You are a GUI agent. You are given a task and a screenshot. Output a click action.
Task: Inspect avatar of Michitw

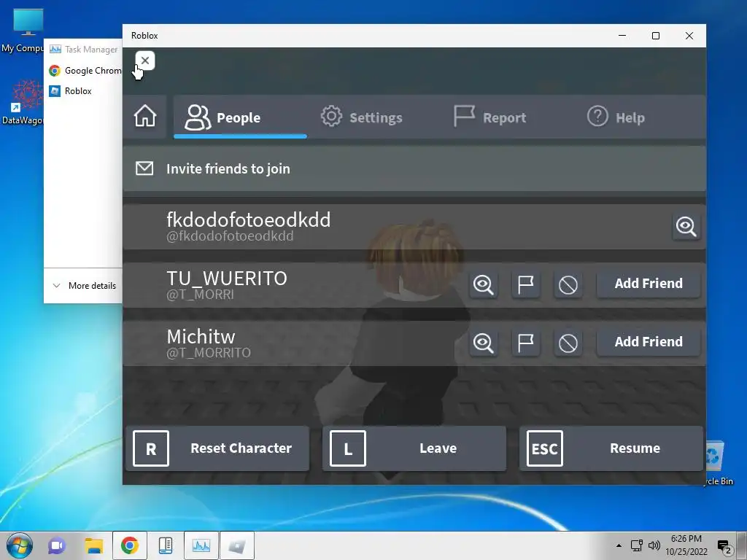483,343
